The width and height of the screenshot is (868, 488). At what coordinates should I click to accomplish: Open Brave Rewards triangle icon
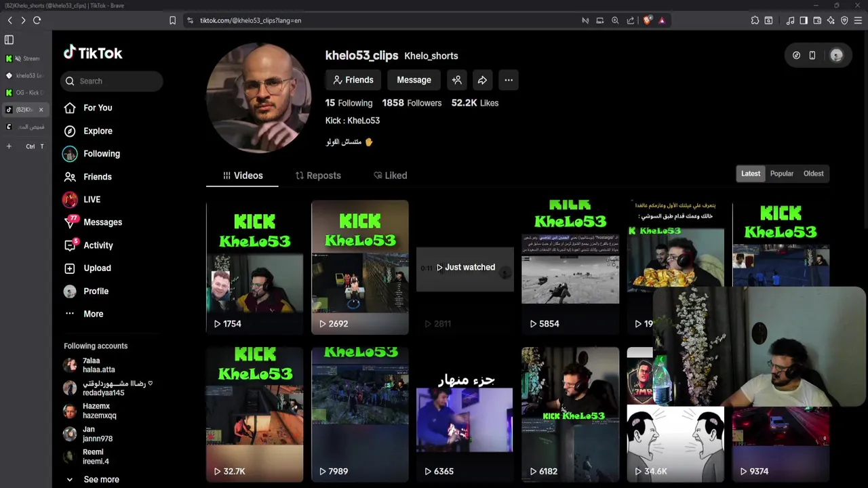click(x=662, y=20)
